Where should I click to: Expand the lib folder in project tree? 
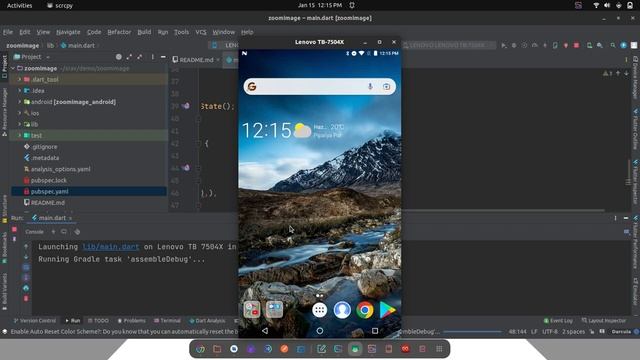coord(19,124)
